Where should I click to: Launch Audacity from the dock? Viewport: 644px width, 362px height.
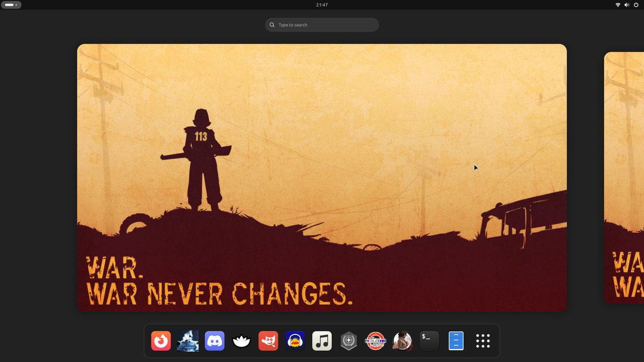[x=295, y=341]
